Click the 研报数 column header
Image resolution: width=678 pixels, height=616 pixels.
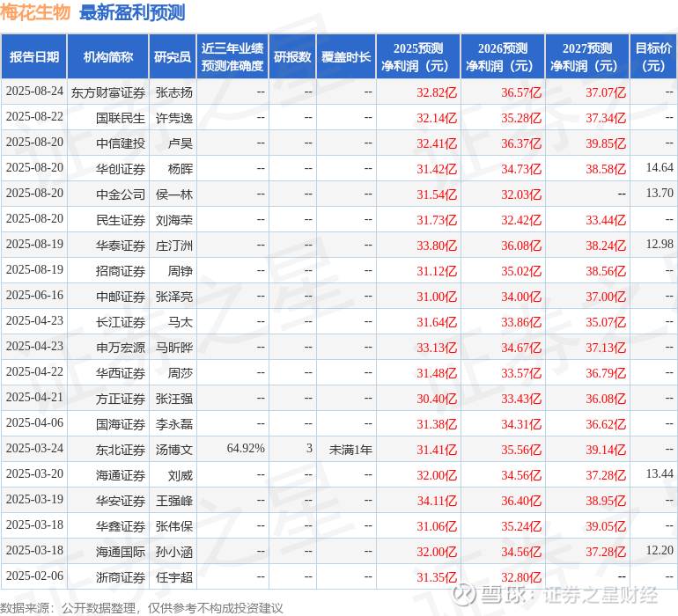coord(292,56)
